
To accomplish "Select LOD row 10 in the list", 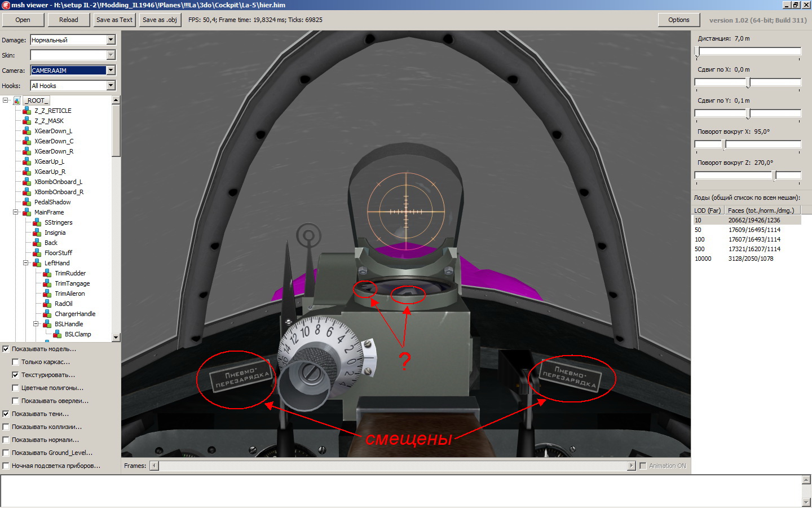I will (747, 220).
